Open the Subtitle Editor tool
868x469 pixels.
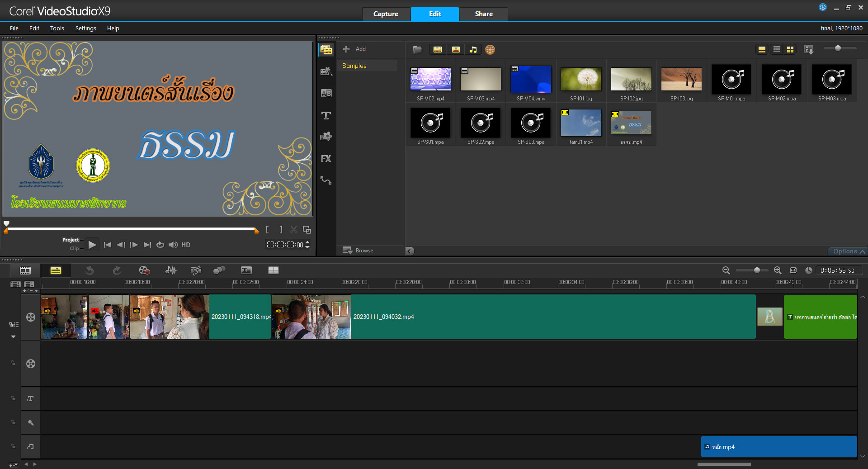click(246, 270)
